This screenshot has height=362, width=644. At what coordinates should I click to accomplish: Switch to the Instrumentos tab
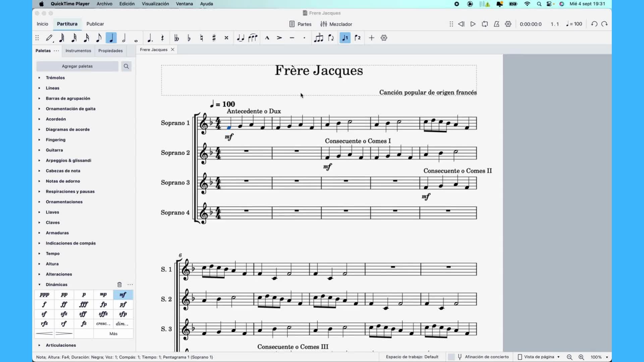point(78,51)
